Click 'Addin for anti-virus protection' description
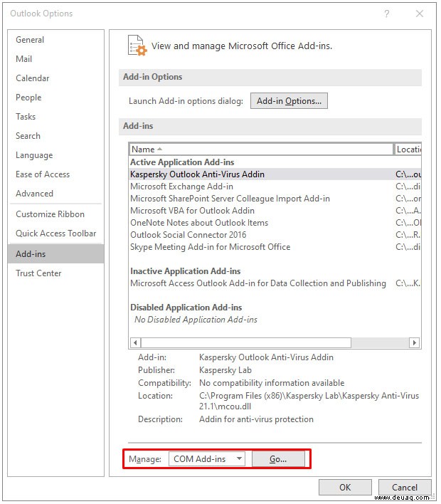 pyautogui.click(x=256, y=419)
